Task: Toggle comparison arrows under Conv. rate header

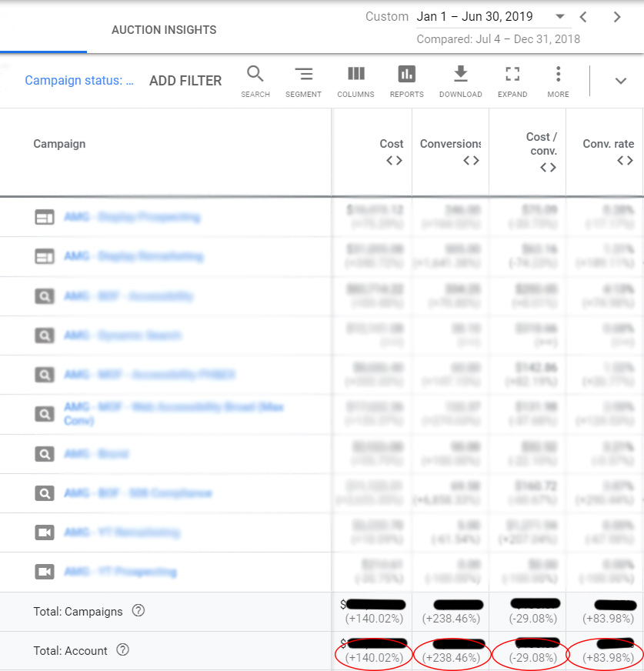Action: point(625,161)
